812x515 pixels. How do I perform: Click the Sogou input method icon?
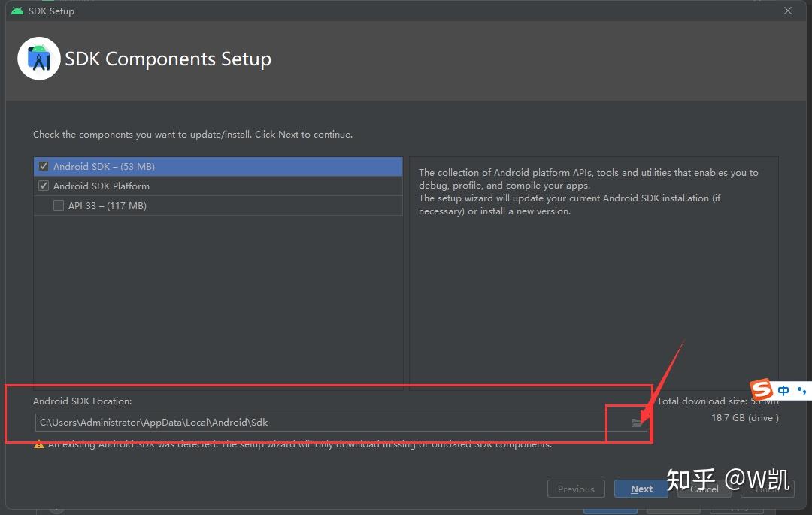(759, 389)
